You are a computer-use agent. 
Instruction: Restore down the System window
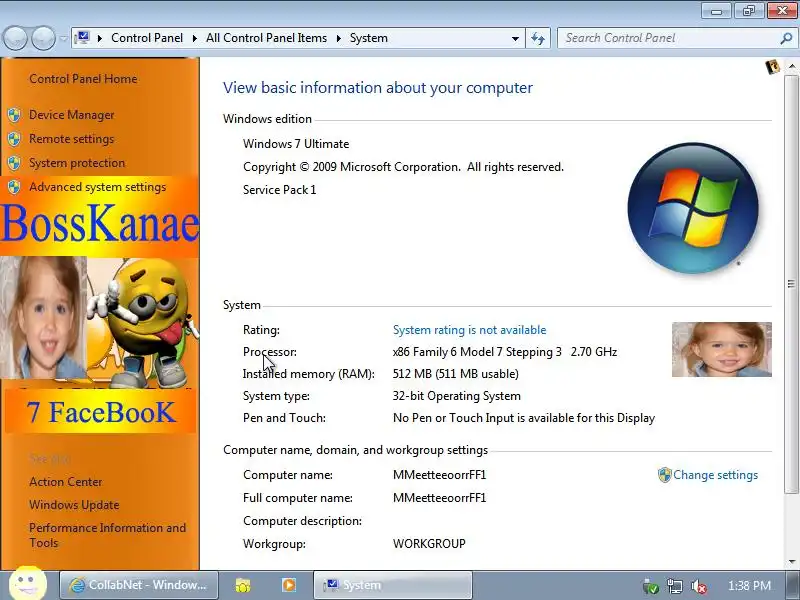point(749,10)
